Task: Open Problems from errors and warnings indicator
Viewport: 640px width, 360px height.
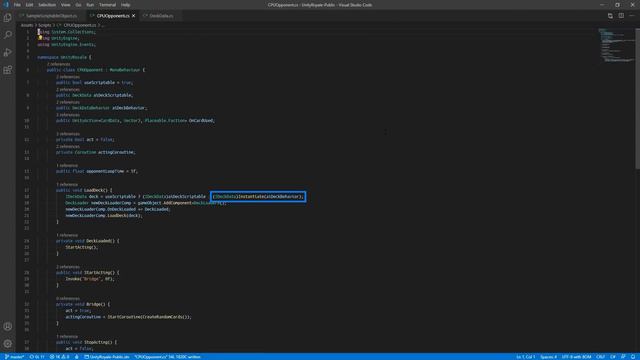Action: point(60,357)
